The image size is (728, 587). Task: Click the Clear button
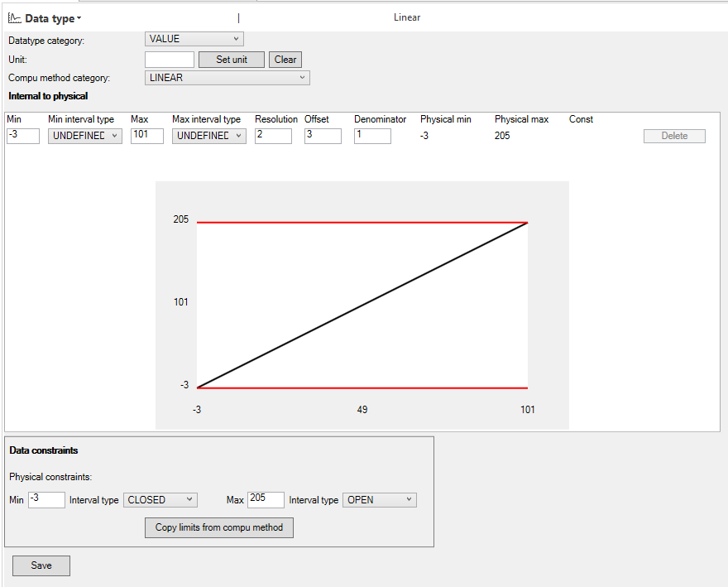click(285, 59)
